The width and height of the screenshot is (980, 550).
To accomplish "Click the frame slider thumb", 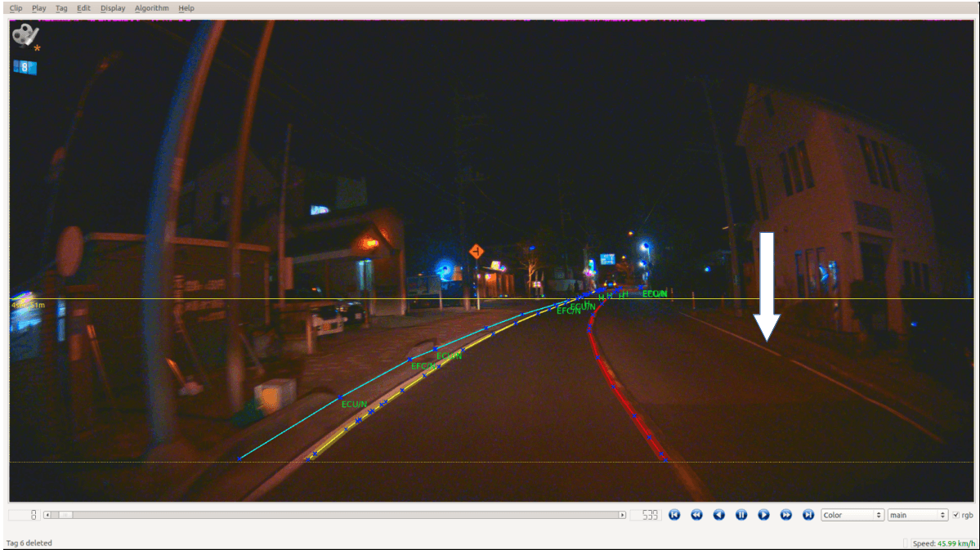I will [65, 515].
